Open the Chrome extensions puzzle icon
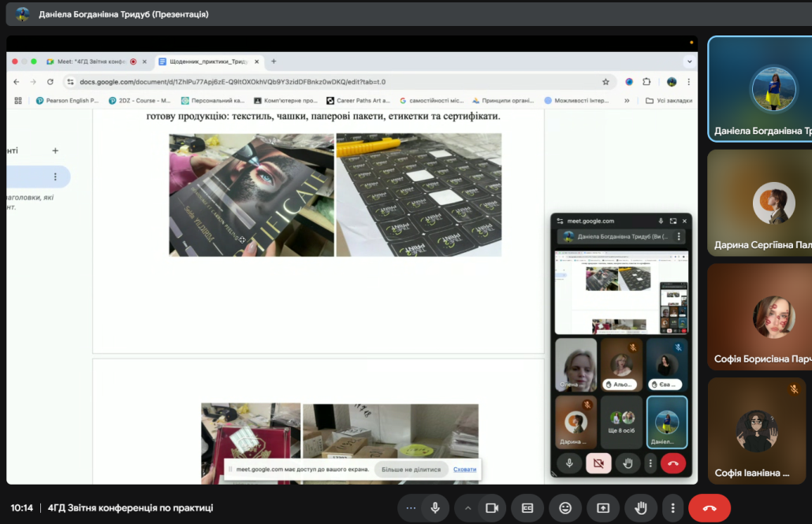 (x=647, y=82)
